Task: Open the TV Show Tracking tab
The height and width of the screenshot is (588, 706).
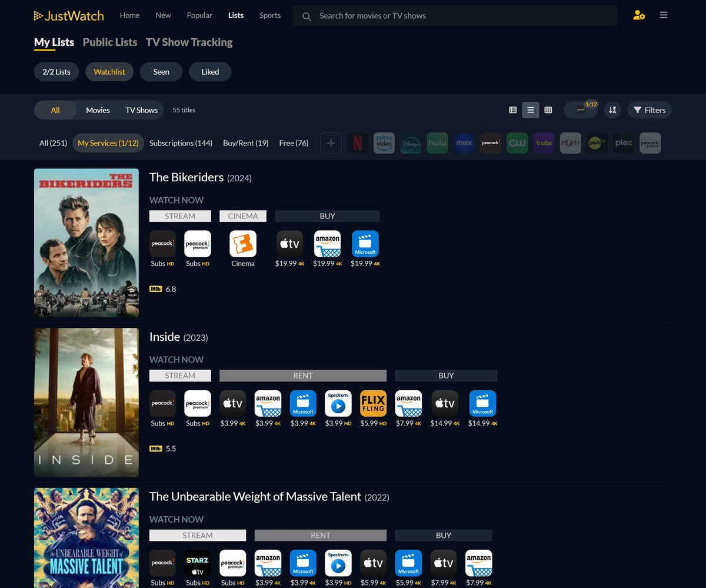Action: tap(189, 42)
